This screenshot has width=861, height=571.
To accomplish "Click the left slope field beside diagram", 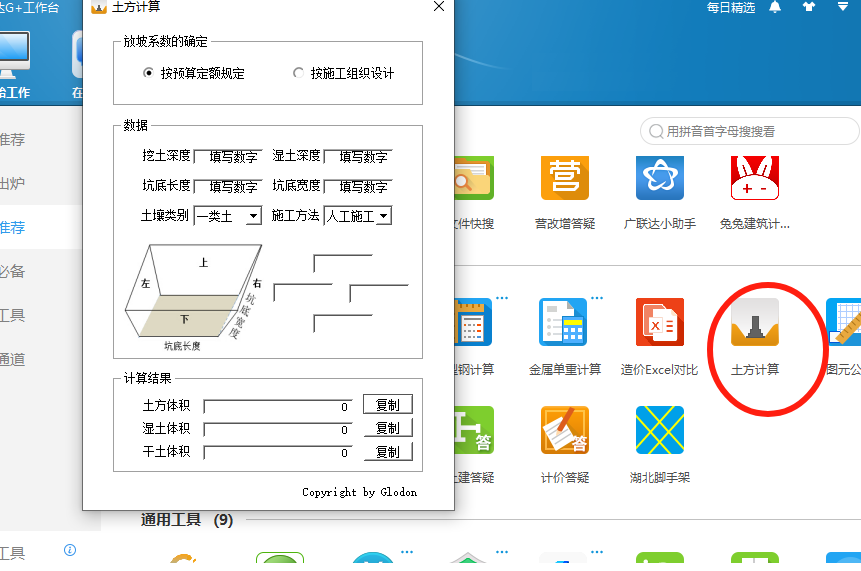I will [x=303, y=293].
